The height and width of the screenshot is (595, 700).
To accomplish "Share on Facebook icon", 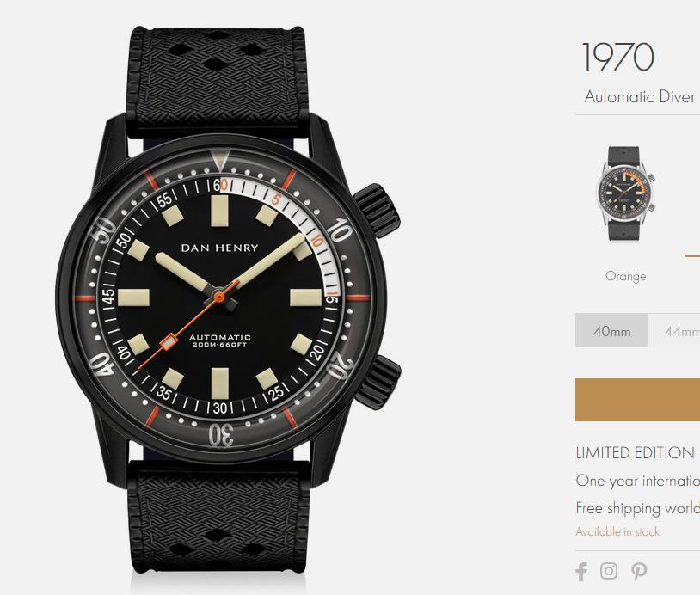I will pos(582,572).
